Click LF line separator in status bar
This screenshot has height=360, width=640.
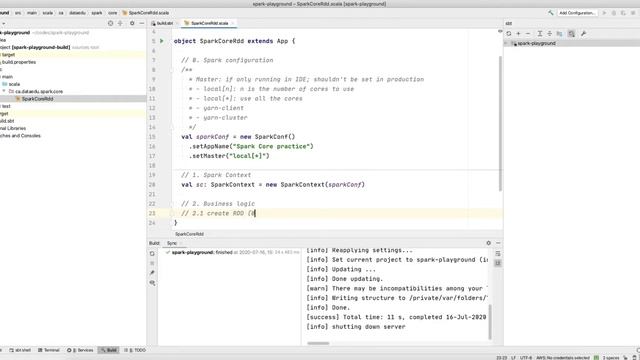pyautogui.click(x=513, y=358)
